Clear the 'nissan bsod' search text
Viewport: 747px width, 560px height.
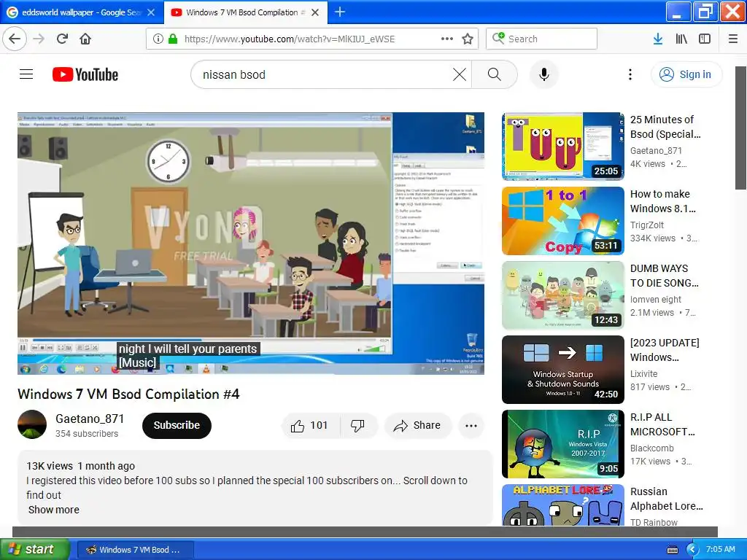point(460,74)
